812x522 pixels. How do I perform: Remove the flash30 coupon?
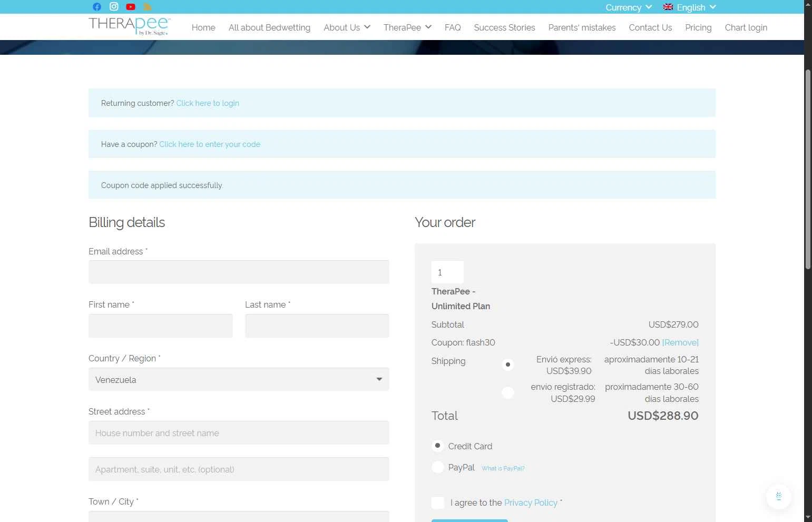tap(680, 342)
